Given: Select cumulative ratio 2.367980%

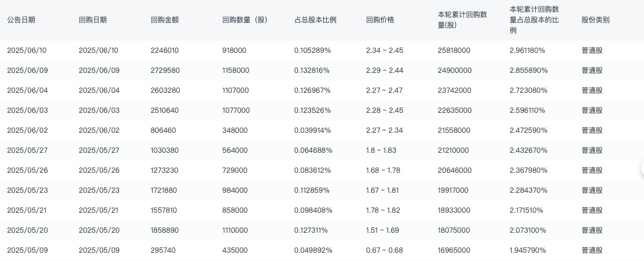Looking at the screenshot, I should coord(528,170).
